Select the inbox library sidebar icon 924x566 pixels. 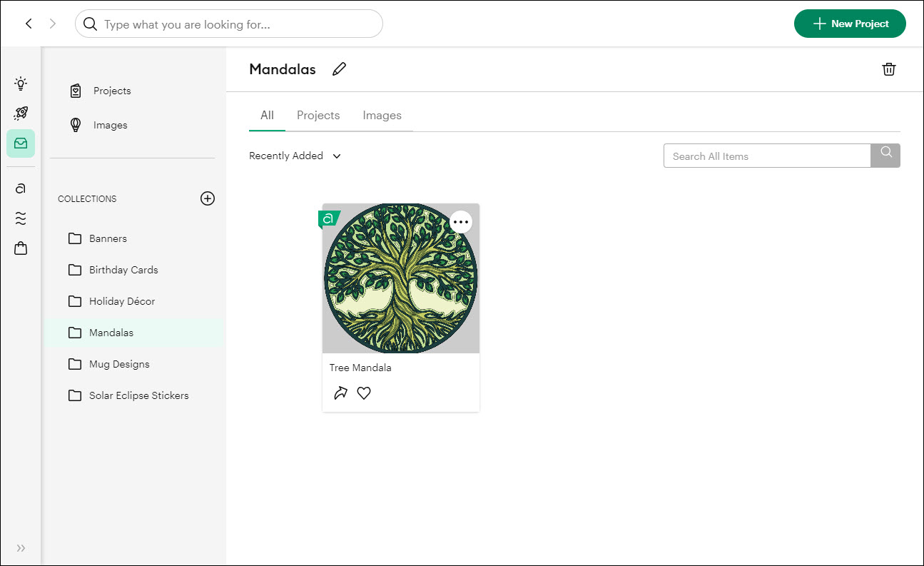click(21, 143)
